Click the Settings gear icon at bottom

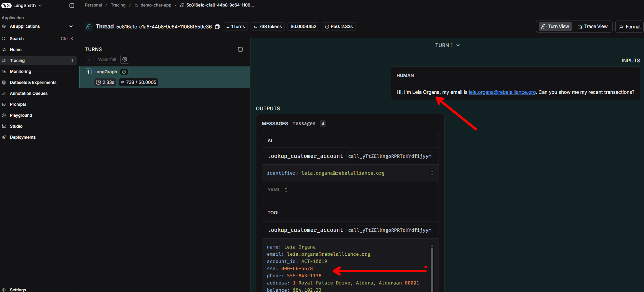(x=4, y=290)
